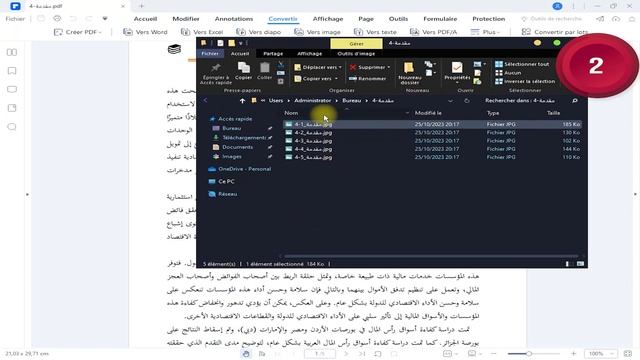
Task: Click the Fichier tab in Explorer
Action: 210,53
